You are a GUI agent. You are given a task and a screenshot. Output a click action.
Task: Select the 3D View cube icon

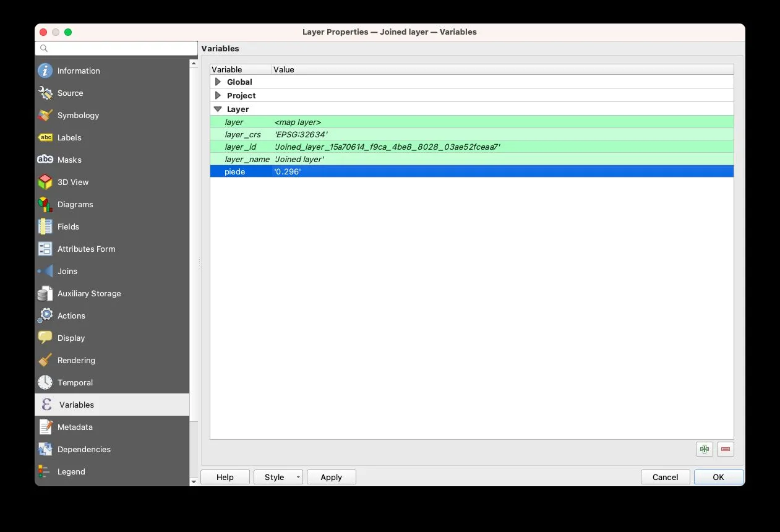45,182
